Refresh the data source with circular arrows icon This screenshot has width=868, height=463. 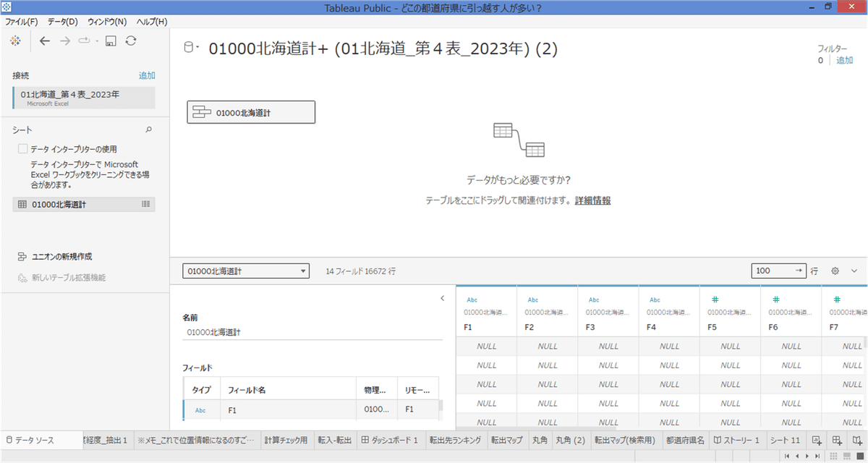131,41
